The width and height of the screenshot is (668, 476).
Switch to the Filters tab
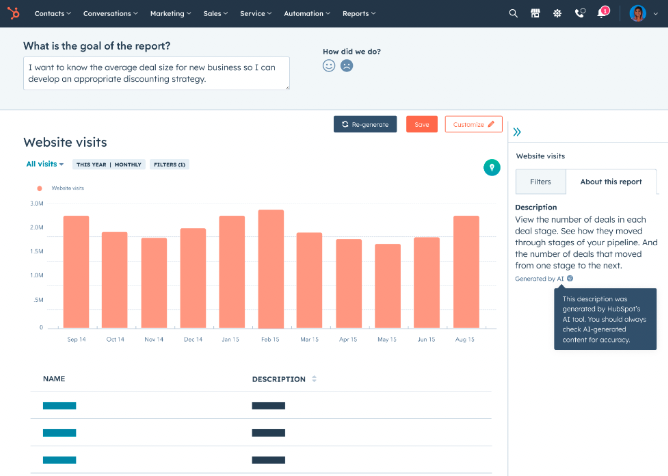point(540,182)
